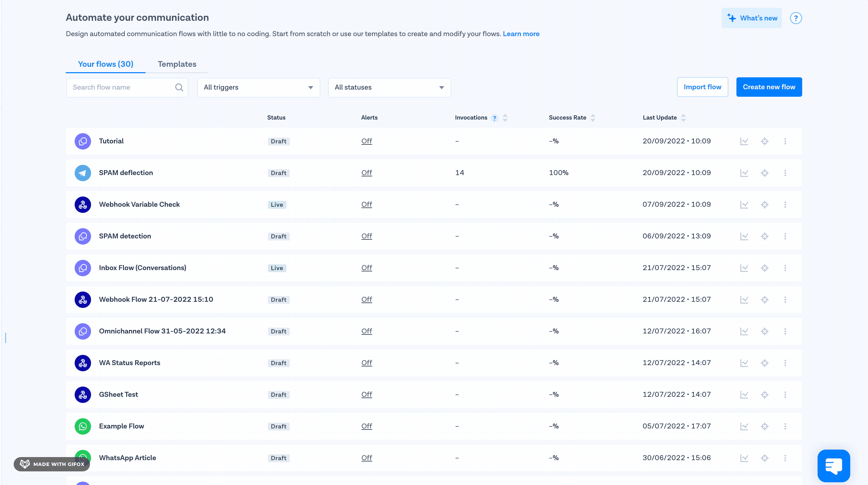Image resolution: width=868 pixels, height=485 pixels.
Task: Expand the All statuses dropdown
Action: [389, 88]
